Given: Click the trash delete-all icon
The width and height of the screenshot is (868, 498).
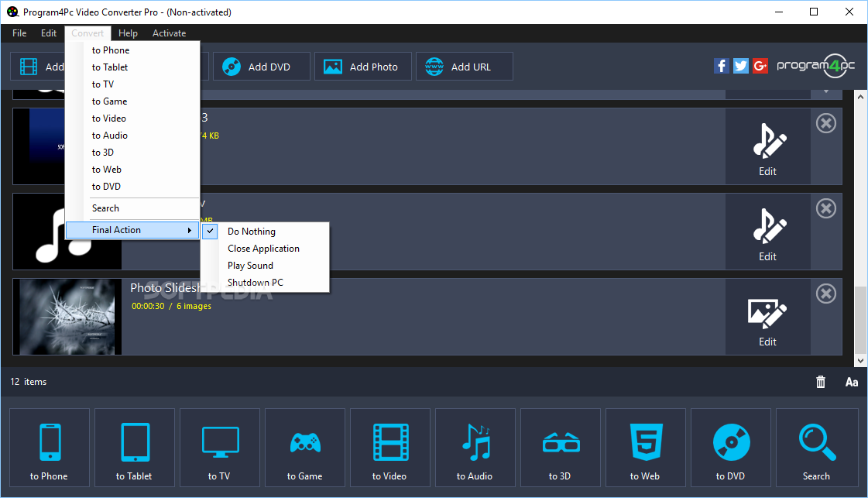Looking at the screenshot, I should (x=821, y=382).
